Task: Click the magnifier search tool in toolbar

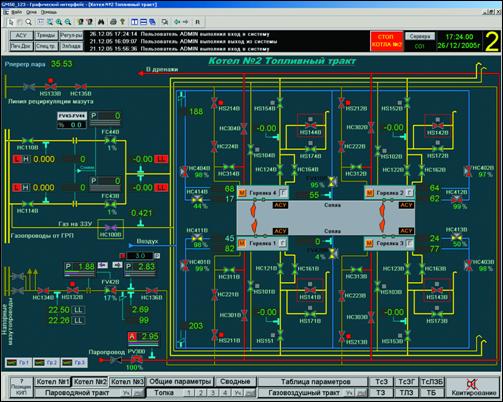Action: (29, 22)
